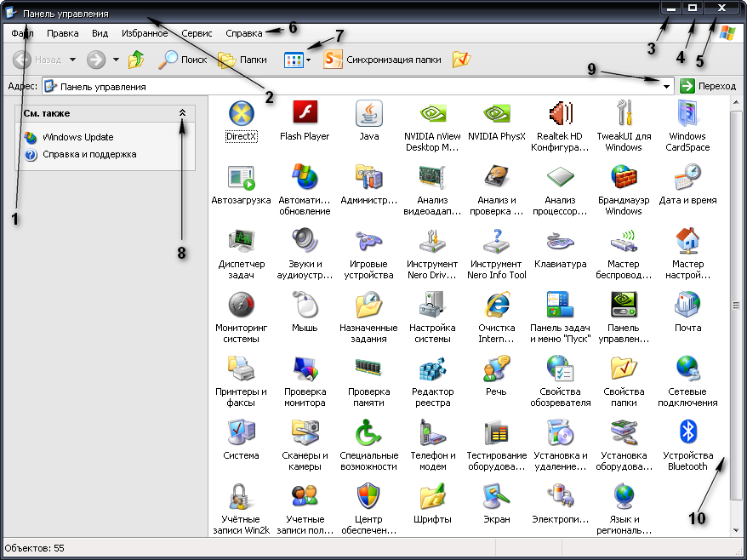This screenshot has height=560, width=747.
Task: Click the Переход go button
Action: click(708, 86)
